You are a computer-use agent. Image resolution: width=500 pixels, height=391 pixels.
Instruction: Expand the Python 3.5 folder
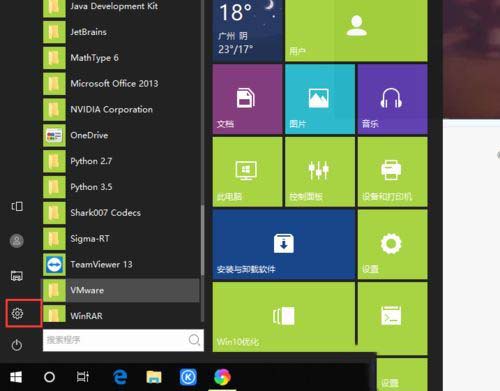(x=121, y=187)
